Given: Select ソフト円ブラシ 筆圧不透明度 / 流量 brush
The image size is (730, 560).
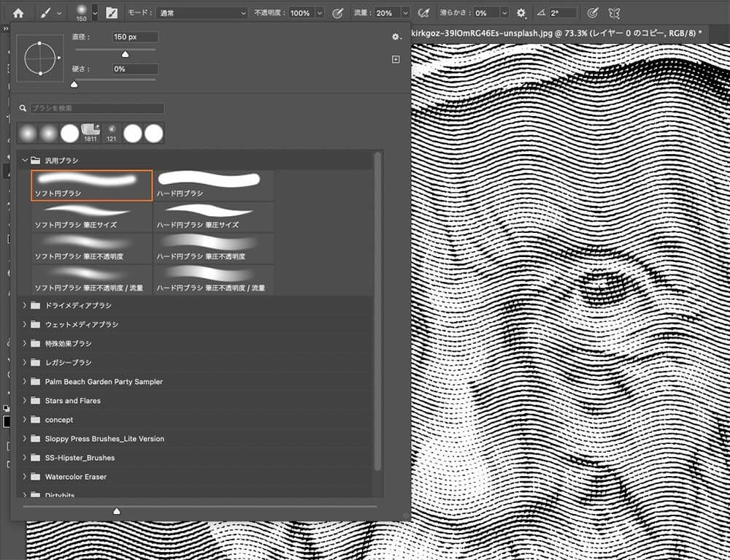Looking at the screenshot, I should 92,280.
